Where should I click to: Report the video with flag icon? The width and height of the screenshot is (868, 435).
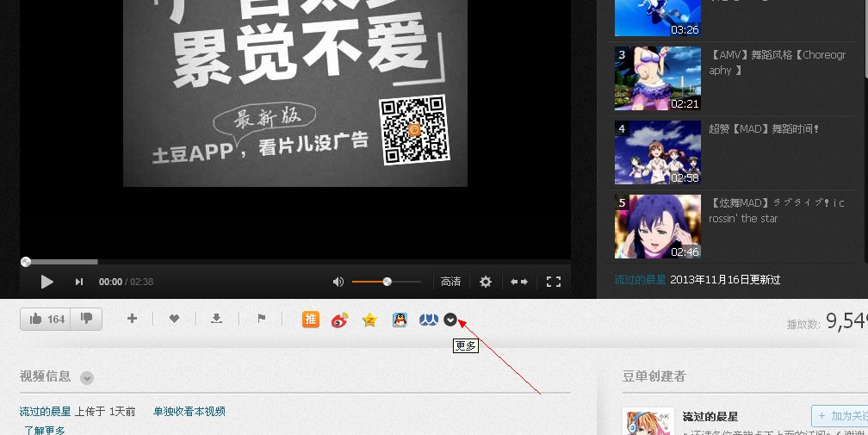[261, 318]
